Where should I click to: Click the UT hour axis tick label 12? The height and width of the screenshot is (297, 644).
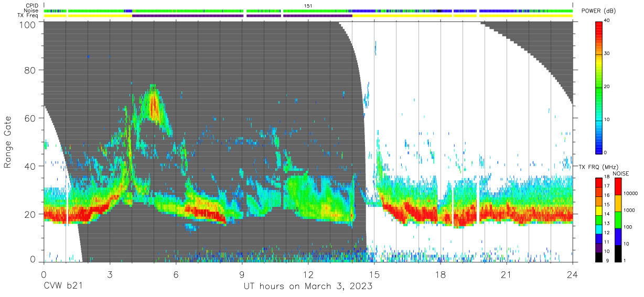coord(308,274)
